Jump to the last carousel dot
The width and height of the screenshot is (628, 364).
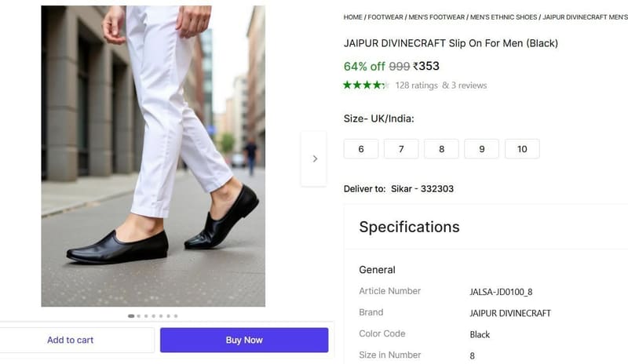coord(176,316)
